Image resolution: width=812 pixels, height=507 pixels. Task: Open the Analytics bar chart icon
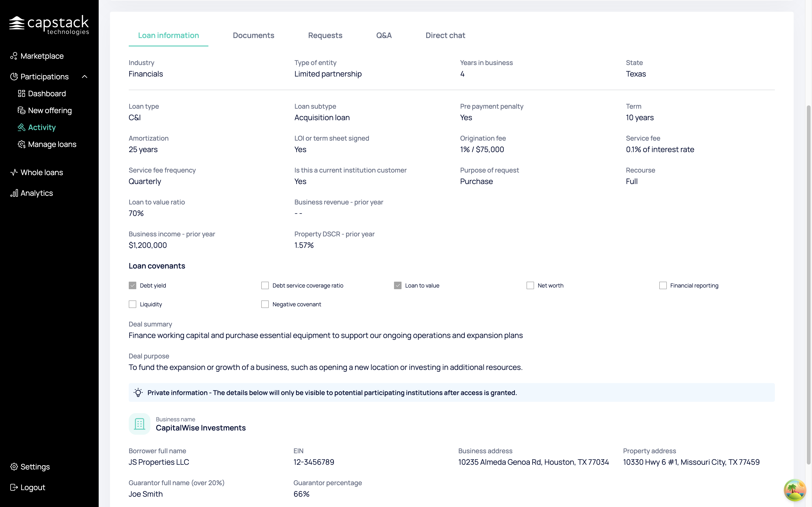pos(14,193)
